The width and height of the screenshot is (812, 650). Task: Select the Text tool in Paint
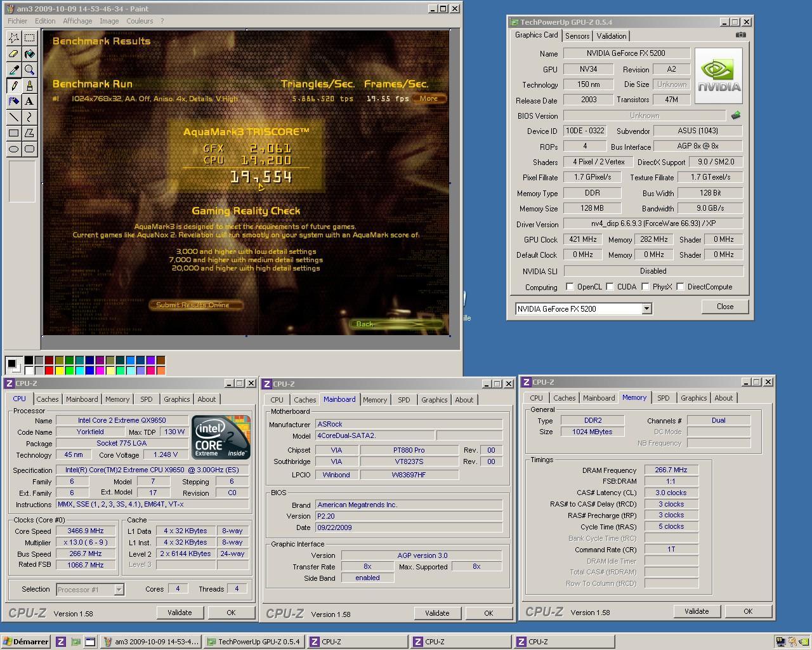pos(29,102)
